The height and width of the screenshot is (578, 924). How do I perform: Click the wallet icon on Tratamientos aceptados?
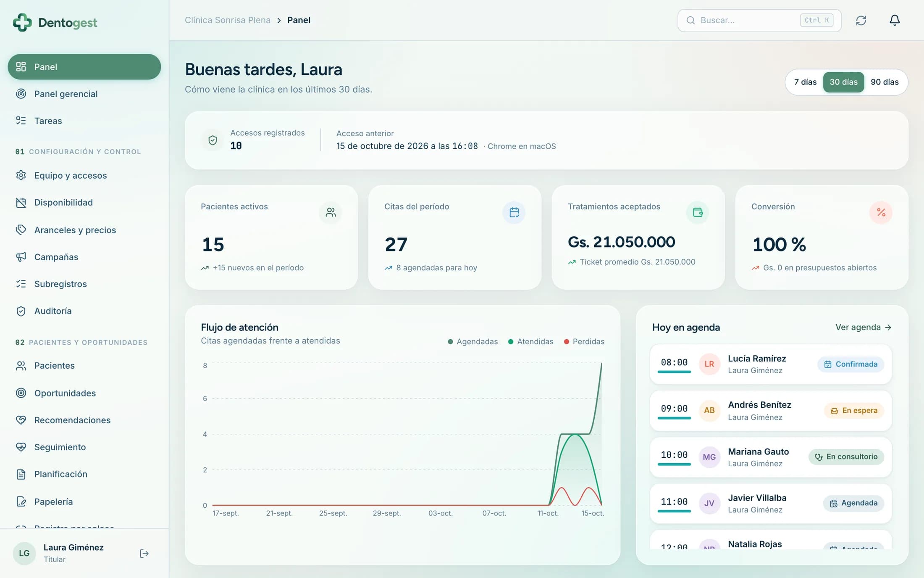pyautogui.click(x=698, y=212)
